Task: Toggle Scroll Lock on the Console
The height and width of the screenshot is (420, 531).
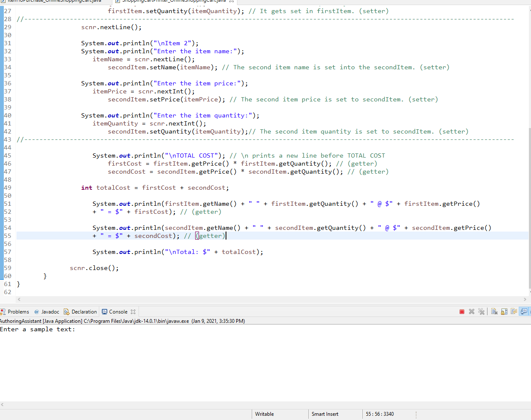Action: (x=504, y=311)
